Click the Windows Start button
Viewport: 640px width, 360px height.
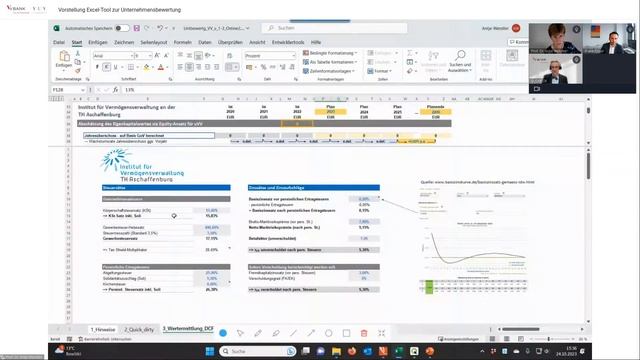click(x=210, y=351)
